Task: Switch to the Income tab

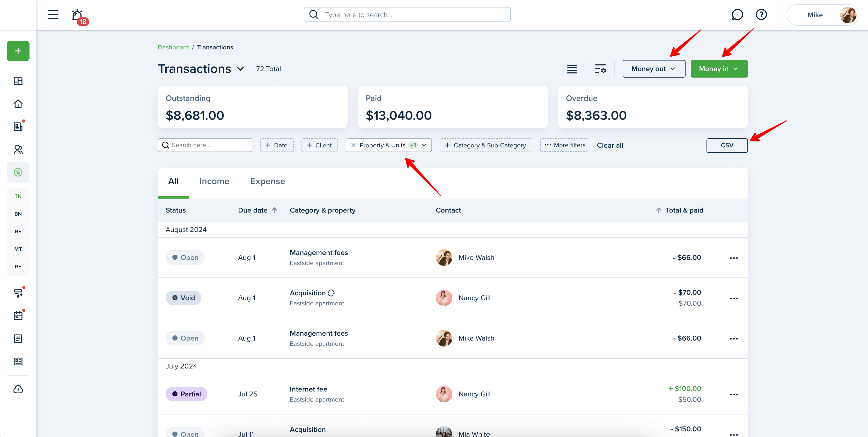Action: click(214, 182)
